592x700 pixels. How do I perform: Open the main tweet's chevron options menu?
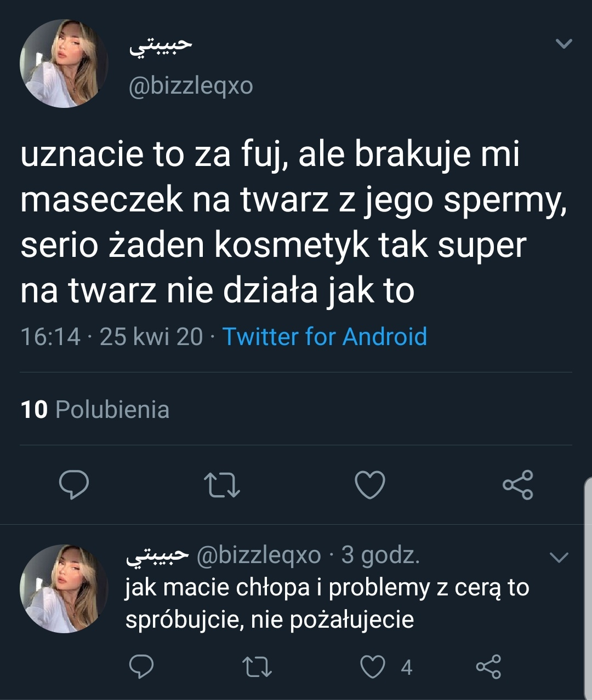pyautogui.click(x=563, y=43)
